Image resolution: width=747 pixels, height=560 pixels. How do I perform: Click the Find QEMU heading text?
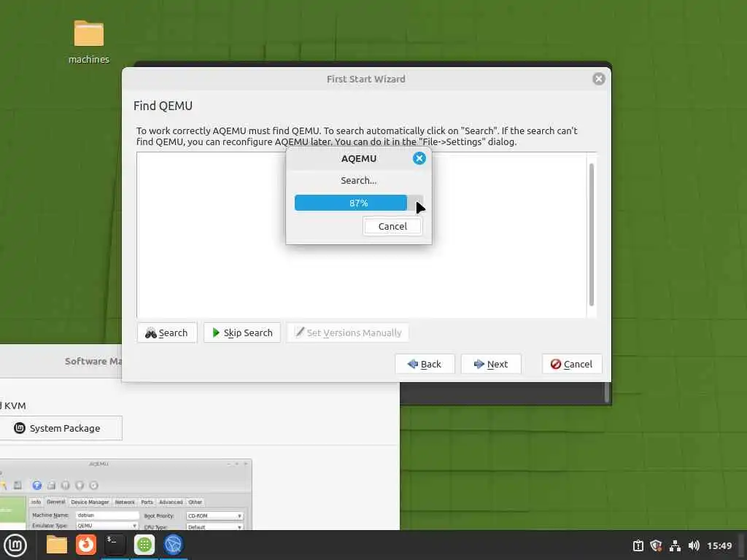tap(163, 106)
